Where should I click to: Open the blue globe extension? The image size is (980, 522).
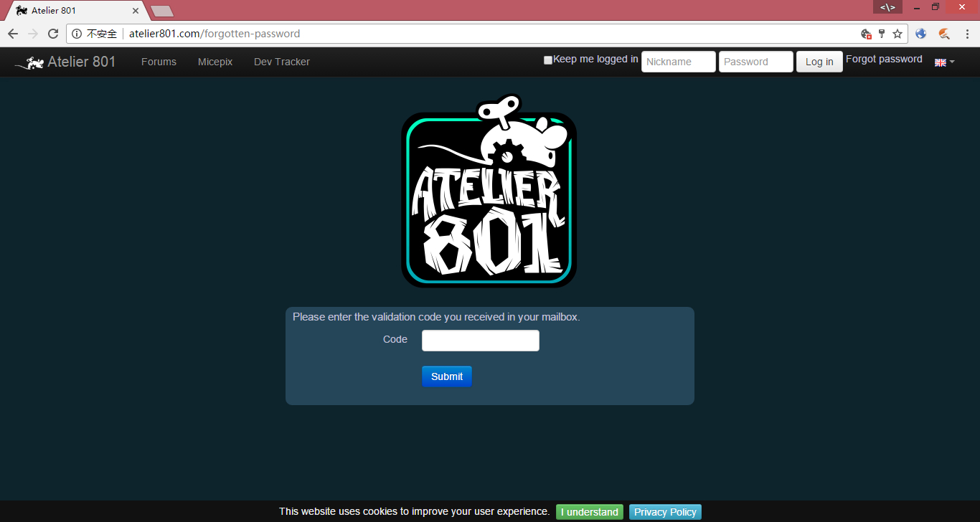click(921, 34)
